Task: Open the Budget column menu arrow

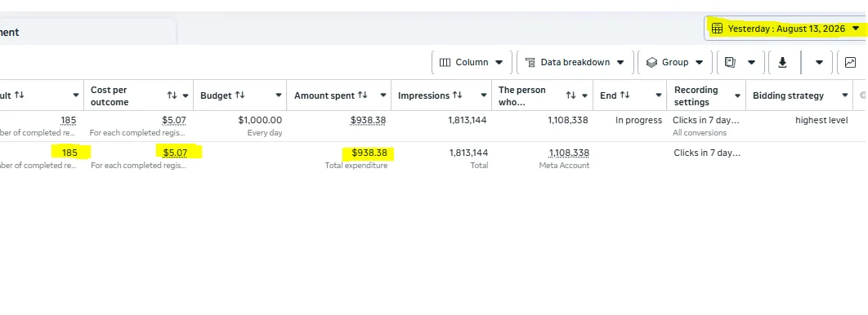Action: click(x=279, y=95)
